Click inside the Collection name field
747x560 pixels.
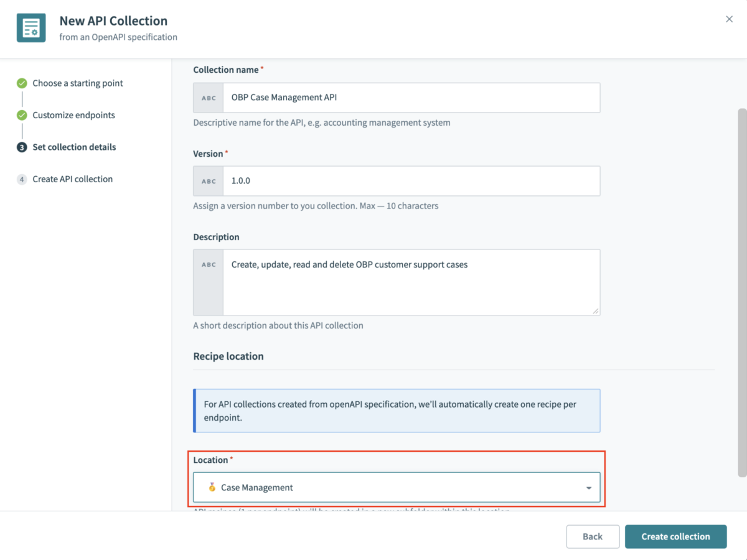pos(411,97)
